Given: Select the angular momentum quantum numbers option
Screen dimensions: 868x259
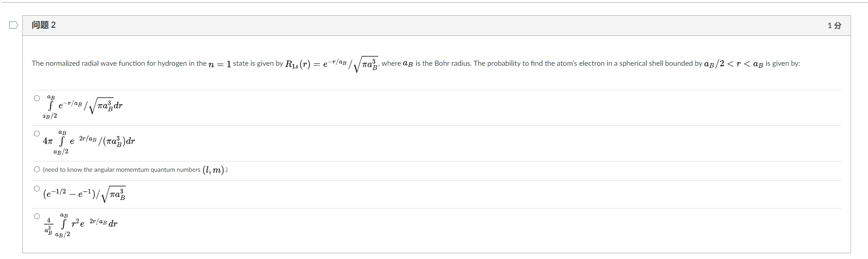Looking at the screenshot, I should 36,169.
